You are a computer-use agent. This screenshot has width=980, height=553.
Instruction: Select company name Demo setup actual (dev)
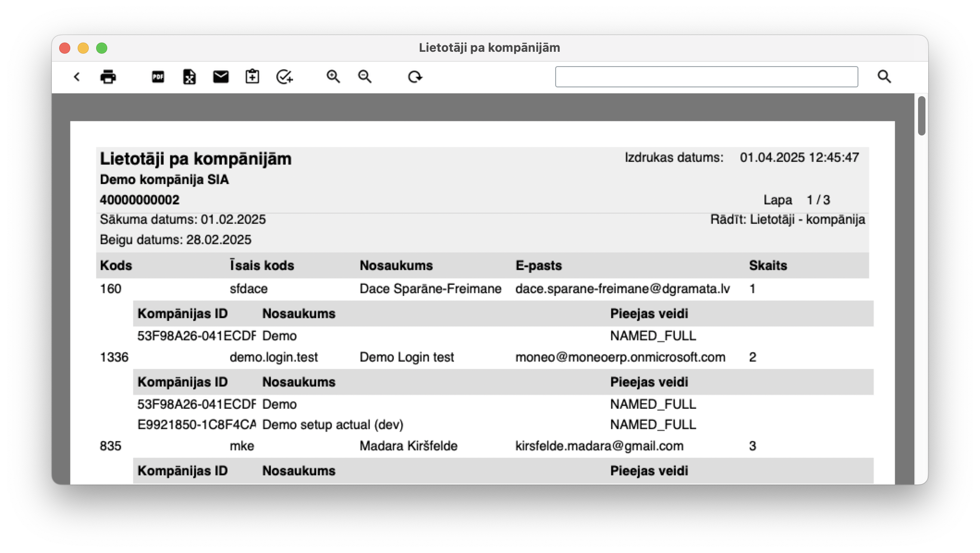333,425
